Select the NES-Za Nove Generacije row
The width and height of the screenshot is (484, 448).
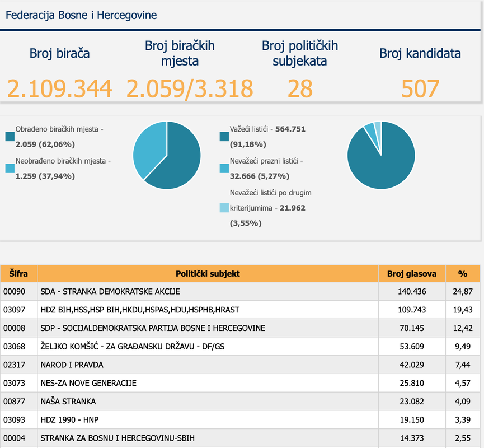(240, 383)
